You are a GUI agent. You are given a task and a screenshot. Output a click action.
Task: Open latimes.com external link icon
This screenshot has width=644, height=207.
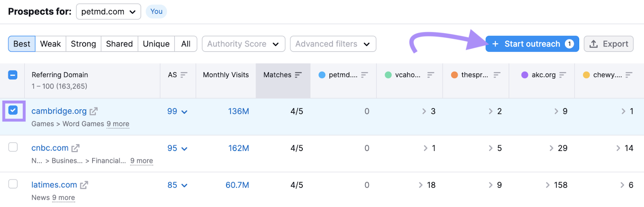pos(84,185)
